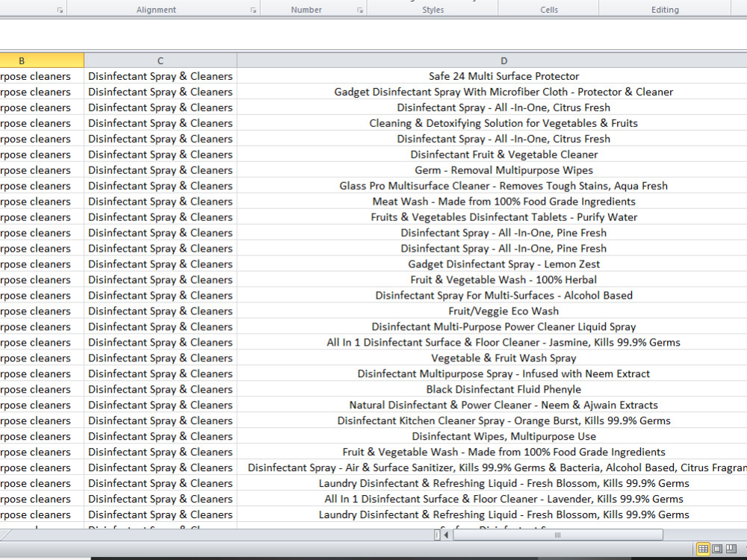Open the Font dialog launcher left of Alignment

coord(60,10)
